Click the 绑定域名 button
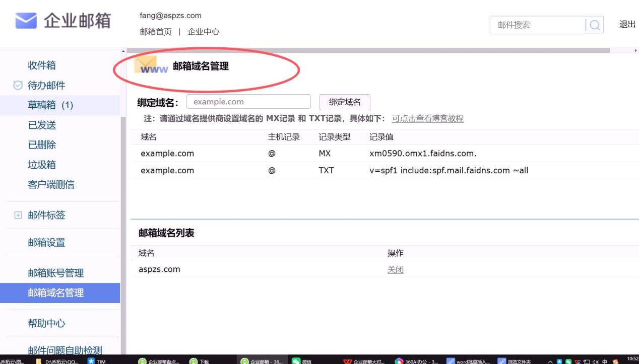The image size is (639, 364). point(345,102)
